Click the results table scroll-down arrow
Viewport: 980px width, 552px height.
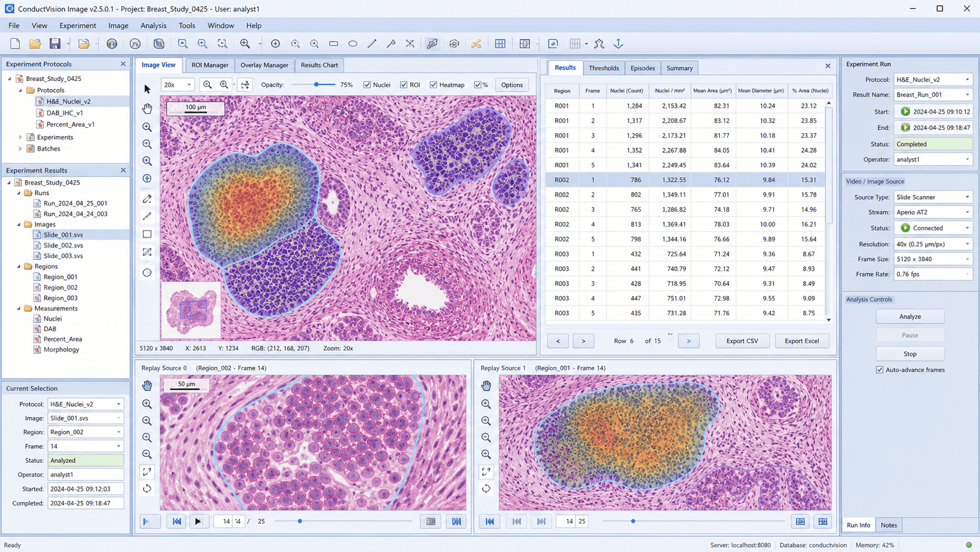click(x=828, y=320)
